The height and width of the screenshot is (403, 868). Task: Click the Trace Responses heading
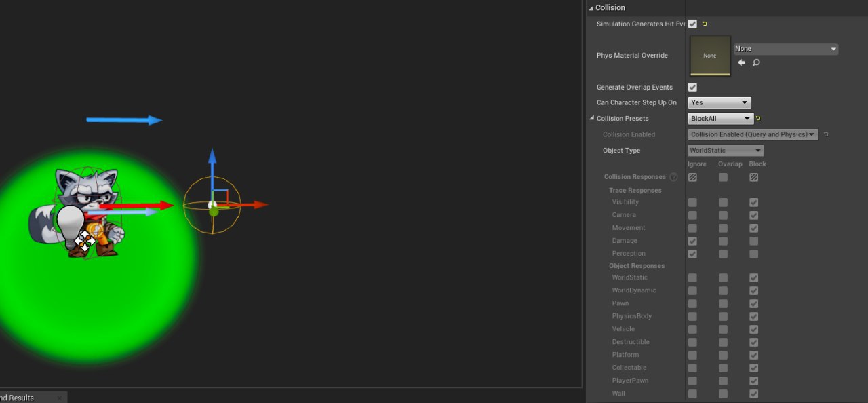635,191
